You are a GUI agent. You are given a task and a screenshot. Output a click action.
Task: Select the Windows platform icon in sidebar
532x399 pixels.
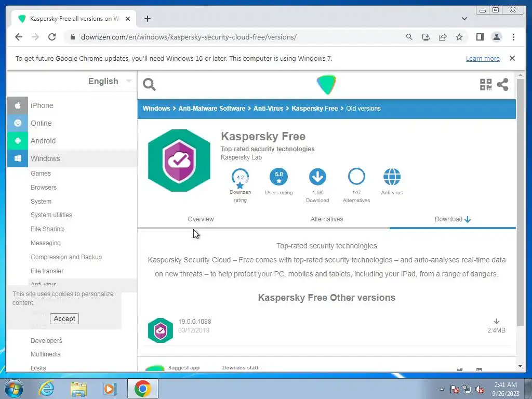tap(18, 158)
